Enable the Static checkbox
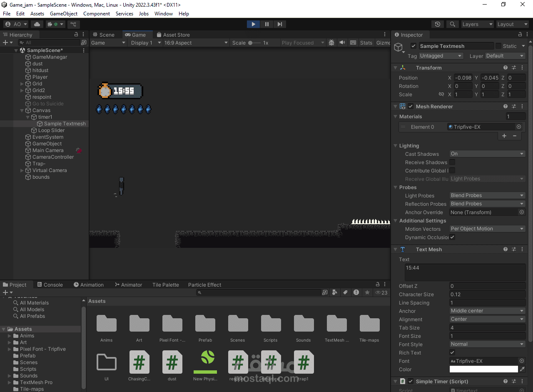The height and width of the screenshot is (392, 533). (x=498, y=46)
